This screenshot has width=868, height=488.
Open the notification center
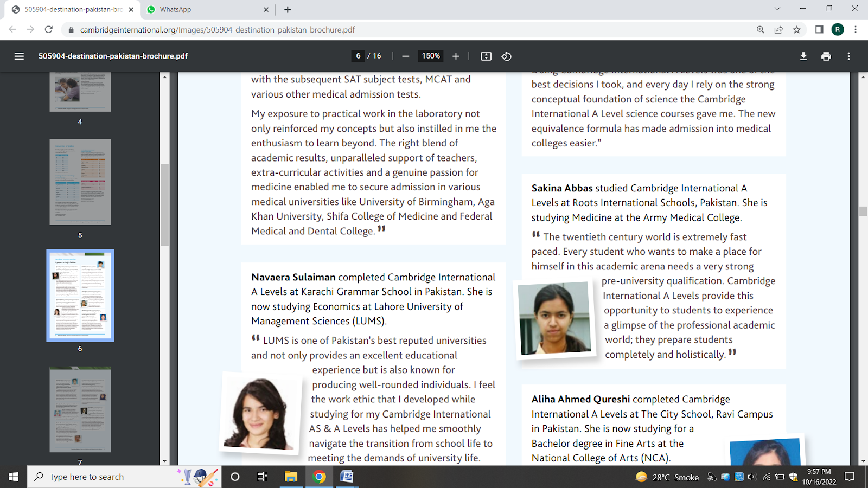tap(850, 477)
